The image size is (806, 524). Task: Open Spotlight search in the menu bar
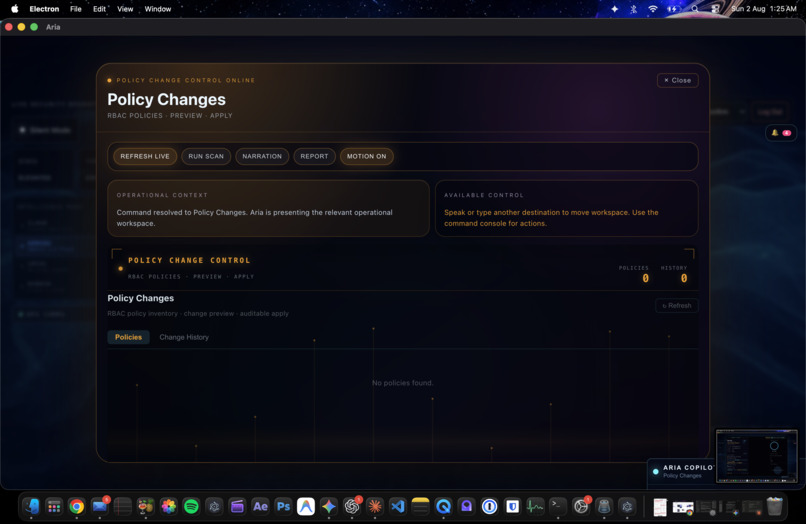coord(694,9)
